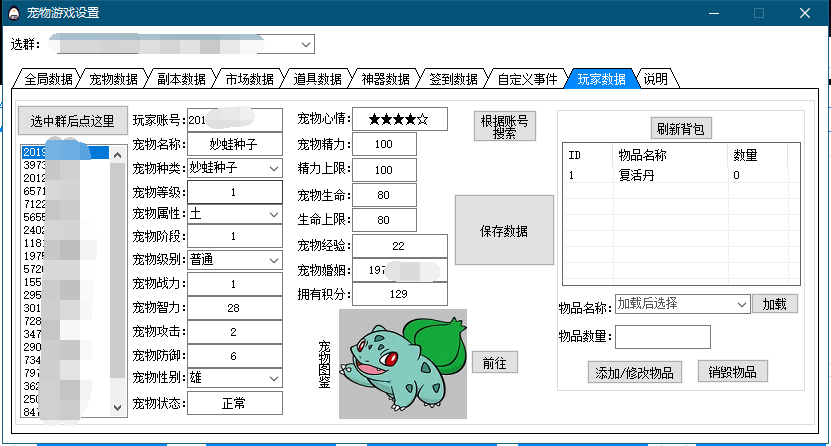Select the list account starting 5655
The image size is (831, 446).
coord(65,217)
